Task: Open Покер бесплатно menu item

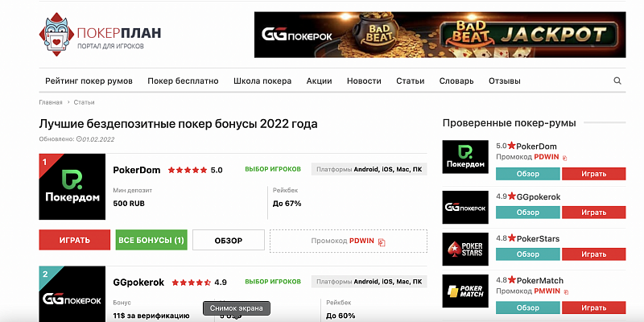Action: (184, 81)
